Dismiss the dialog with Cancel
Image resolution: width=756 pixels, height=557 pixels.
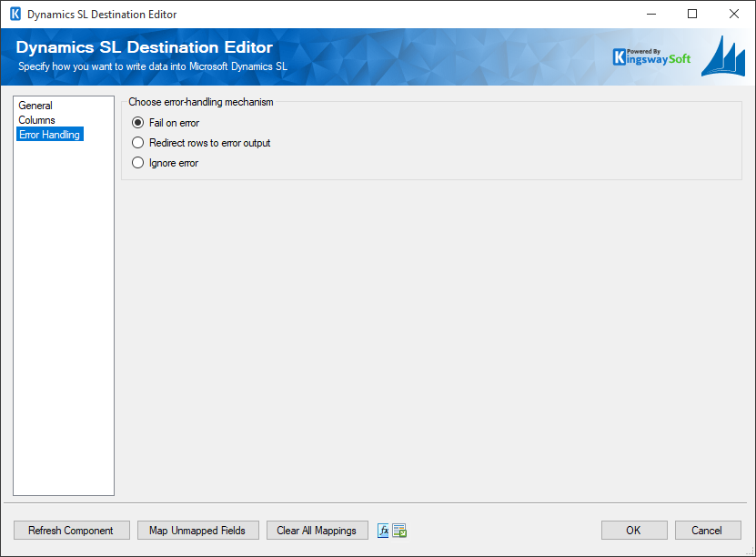click(x=707, y=531)
